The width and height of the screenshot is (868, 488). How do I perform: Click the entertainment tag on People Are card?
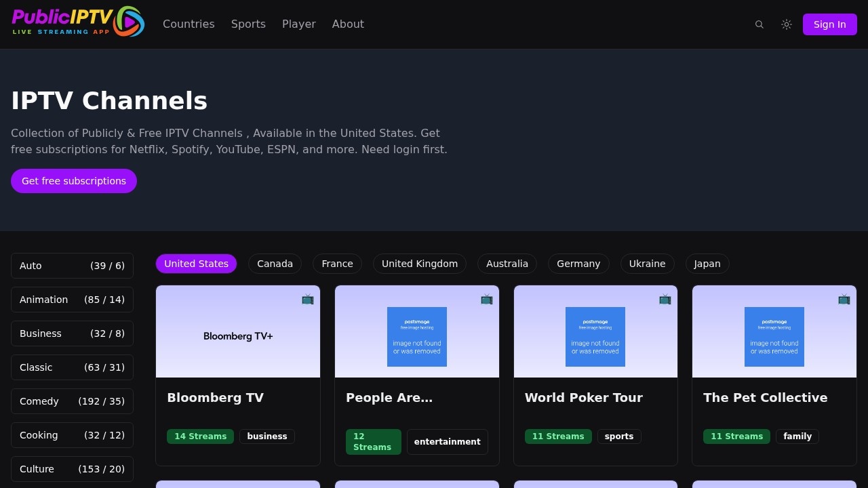click(447, 441)
